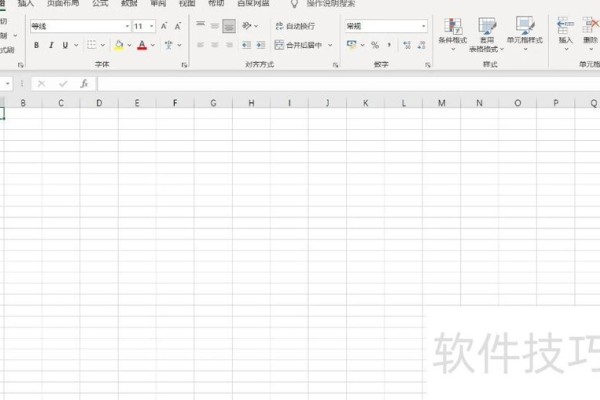Open fill color dropdown arrow
The height and width of the screenshot is (400, 600).
(129, 45)
